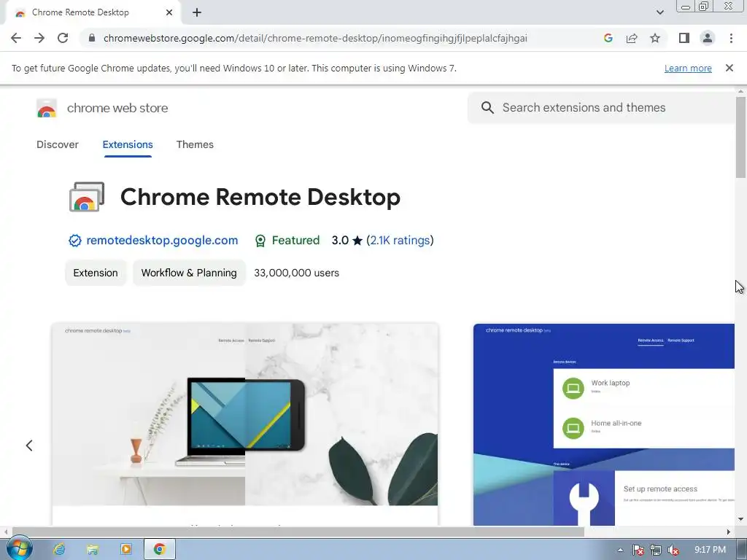
Task: Open Windows Media Player from taskbar
Action: pos(125,549)
